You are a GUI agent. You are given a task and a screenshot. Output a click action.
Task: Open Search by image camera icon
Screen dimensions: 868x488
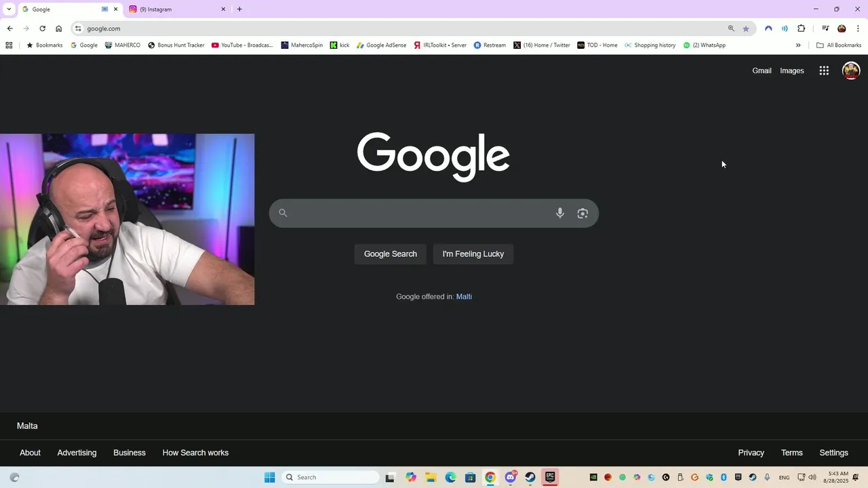(x=583, y=213)
